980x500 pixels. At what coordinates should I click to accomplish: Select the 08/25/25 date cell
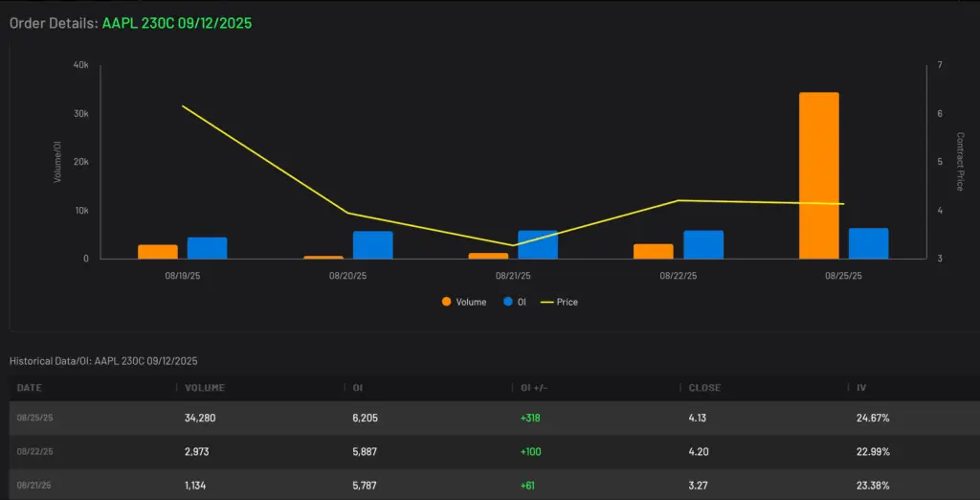[x=35, y=418]
